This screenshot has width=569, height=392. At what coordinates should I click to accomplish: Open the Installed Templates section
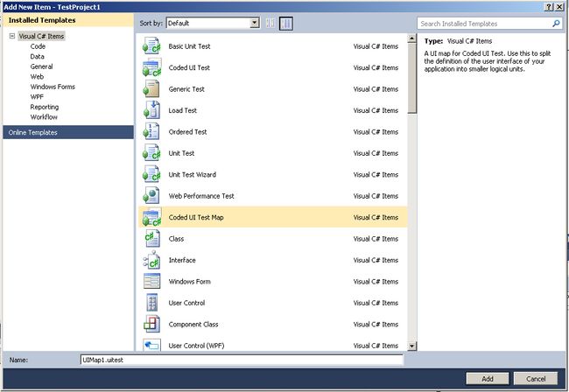click(x=68, y=20)
